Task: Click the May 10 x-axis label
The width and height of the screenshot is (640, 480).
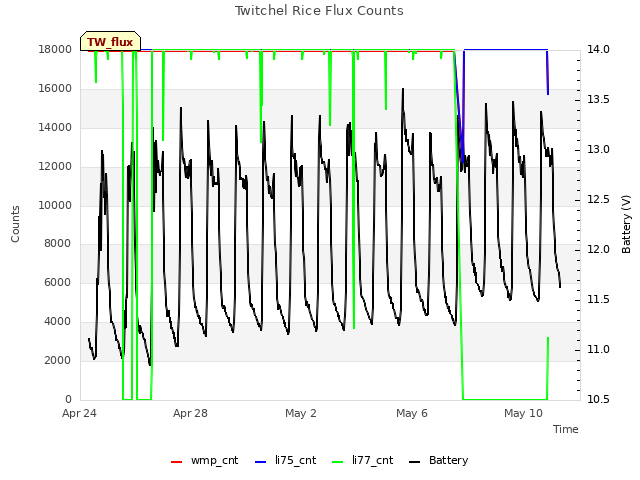Action: [523, 413]
